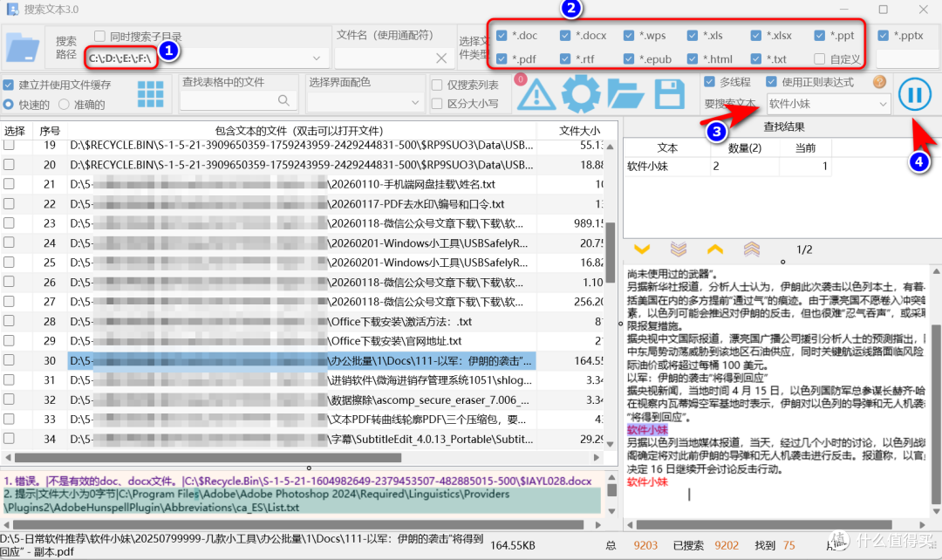The image size is (942, 560).
Task: Pause the search with the round pause button
Action: coord(914,95)
